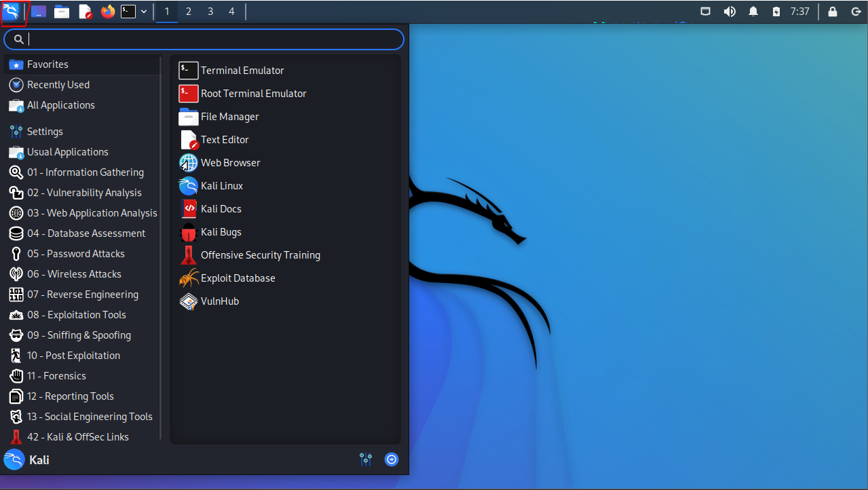Open the Settings category
Screen dimensions: 868x490
pos(82,132)
